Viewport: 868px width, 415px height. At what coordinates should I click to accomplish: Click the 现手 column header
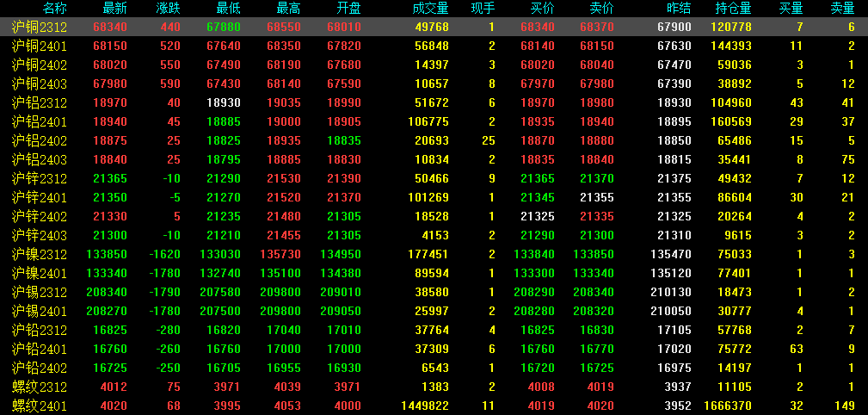click(483, 9)
